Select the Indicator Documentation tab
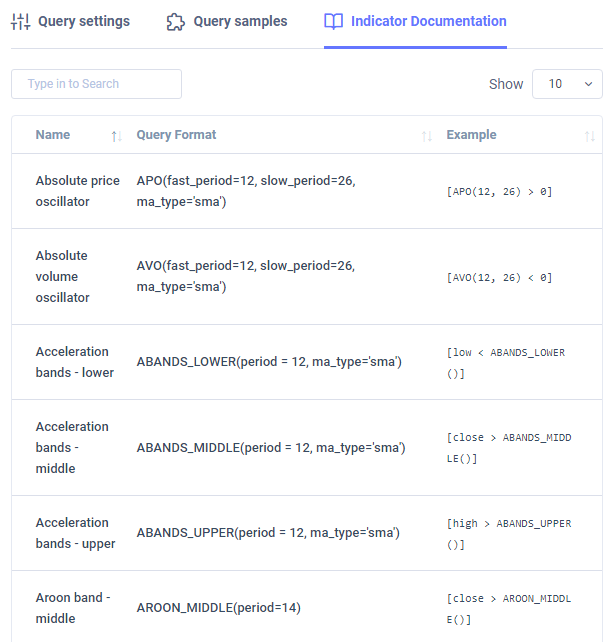The width and height of the screenshot is (613, 642). click(x=415, y=22)
